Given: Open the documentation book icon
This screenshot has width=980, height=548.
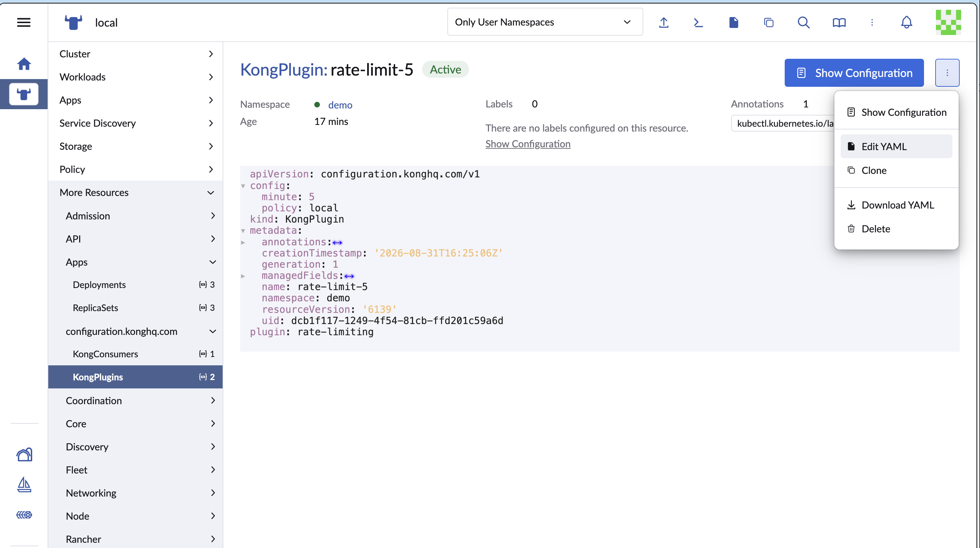Looking at the screenshot, I should coord(839,22).
